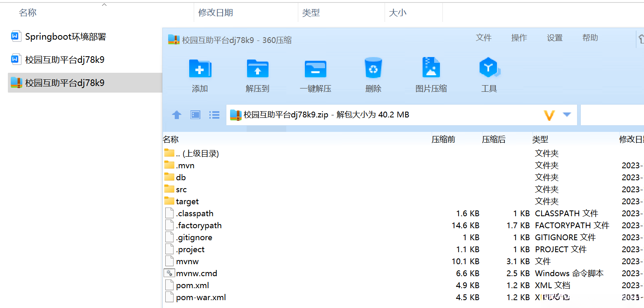The width and height of the screenshot is (644, 308).
Task: Go up one level with the up arrow
Action: 177,115
